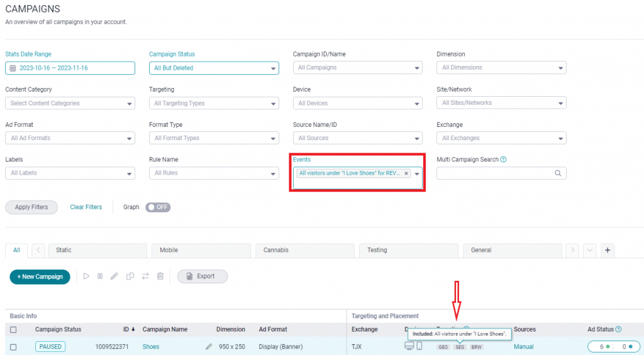Image resolution: width=644 pixels, height=355 pixels.
Task: Open tab list dropdown chevron
Action: click(590, 250)
